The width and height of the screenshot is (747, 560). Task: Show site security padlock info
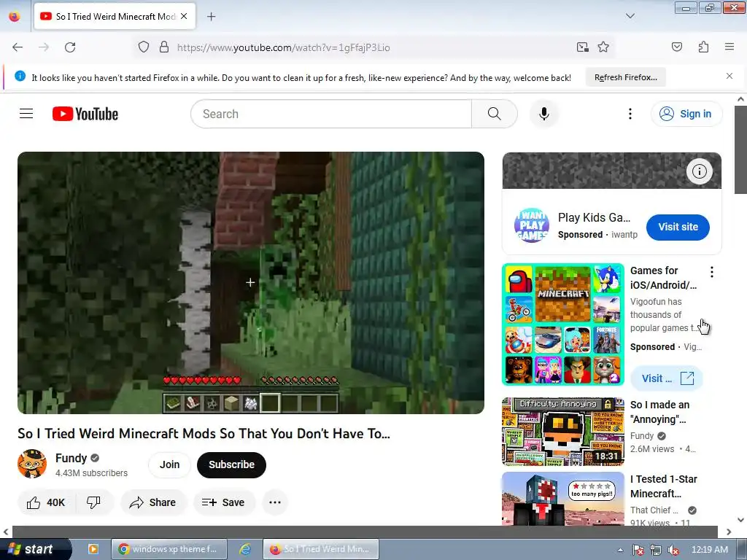point(164,47)
